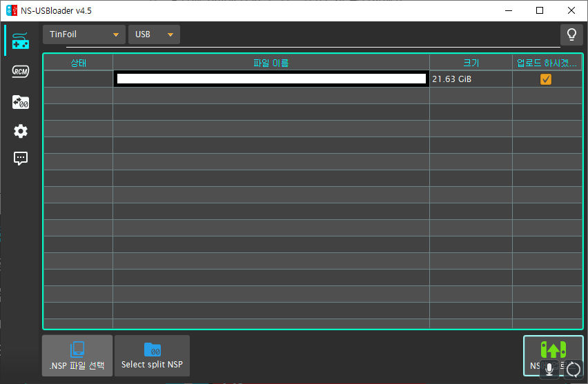
Task: Click the microphone overlay icon
Action: pos(549,370)
